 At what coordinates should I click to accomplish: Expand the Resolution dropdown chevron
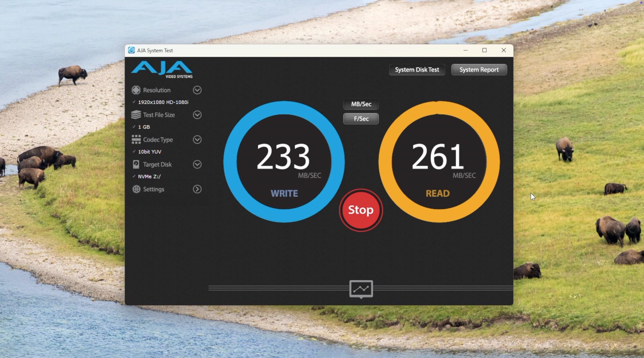pyautogui.click(x=197, y=90)
